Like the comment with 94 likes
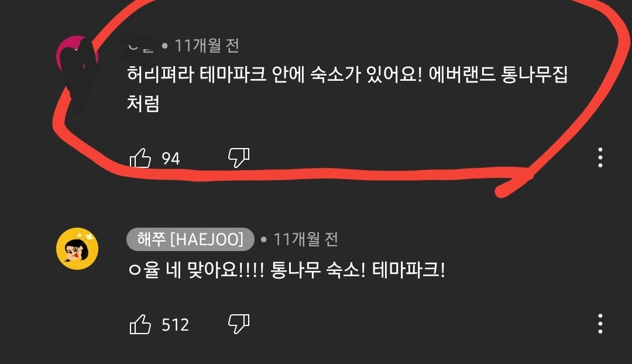 140,157
